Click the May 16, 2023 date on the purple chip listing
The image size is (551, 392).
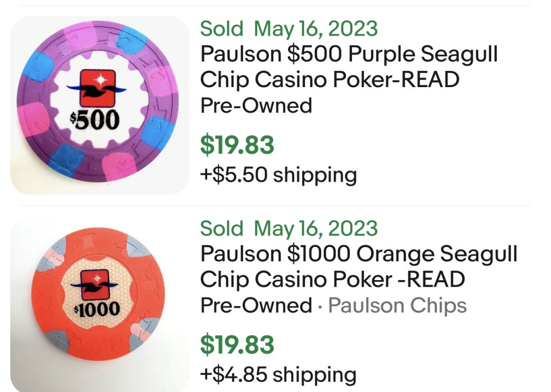point(316,28)
